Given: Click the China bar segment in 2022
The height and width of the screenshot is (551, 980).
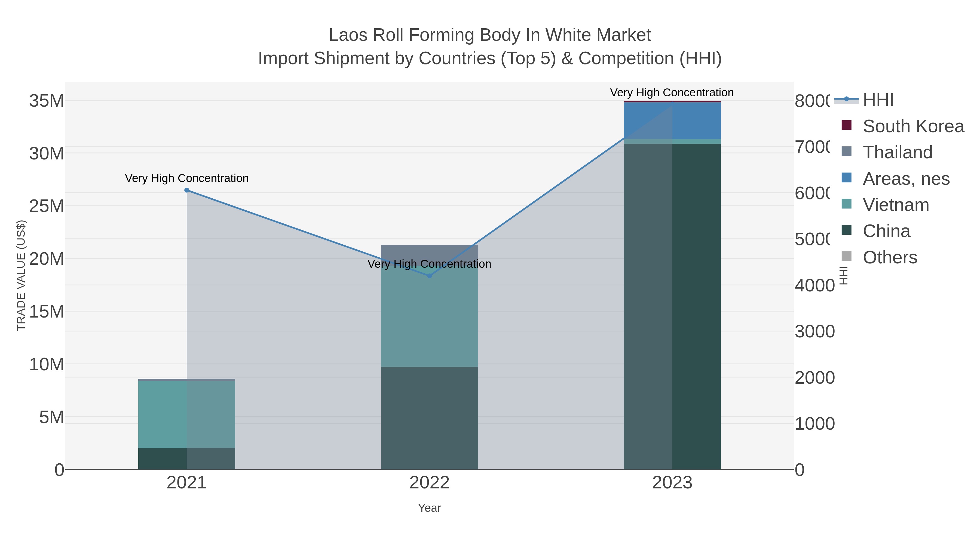Looking at the screenshot, I should point(430,418).
